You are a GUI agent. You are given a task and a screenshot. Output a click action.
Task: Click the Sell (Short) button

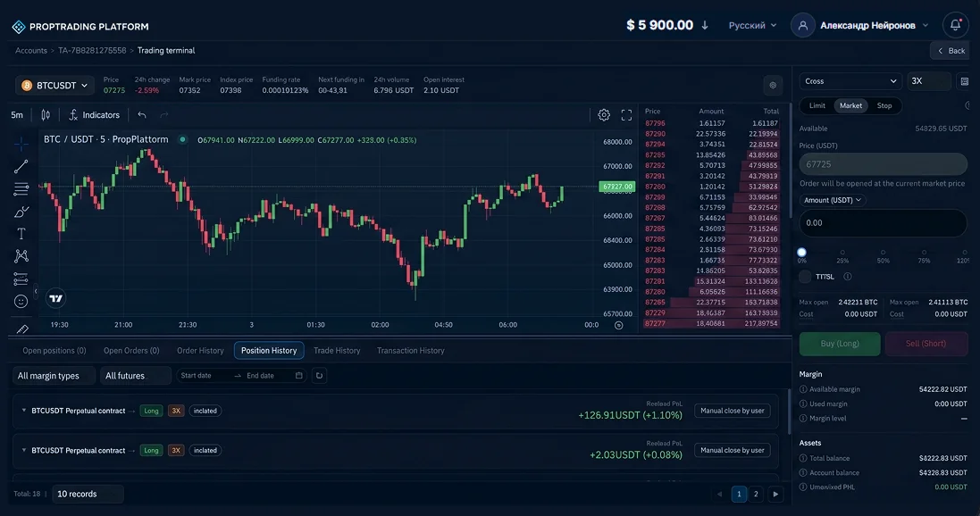pos(926,344)
